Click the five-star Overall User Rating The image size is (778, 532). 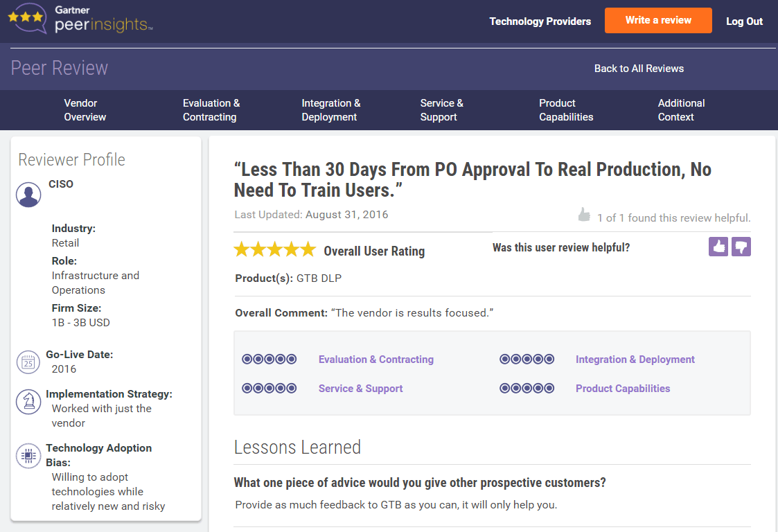[275, 250]
